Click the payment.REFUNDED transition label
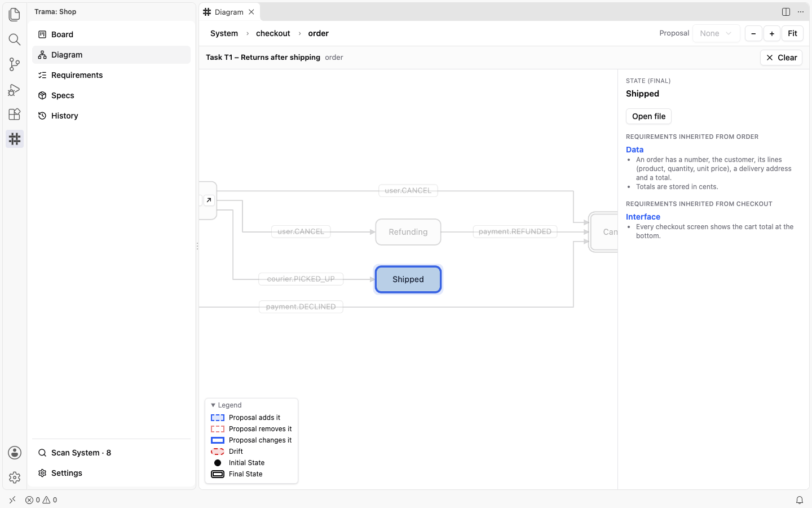This screenshot has width=812, height=508. click(515, 231)
